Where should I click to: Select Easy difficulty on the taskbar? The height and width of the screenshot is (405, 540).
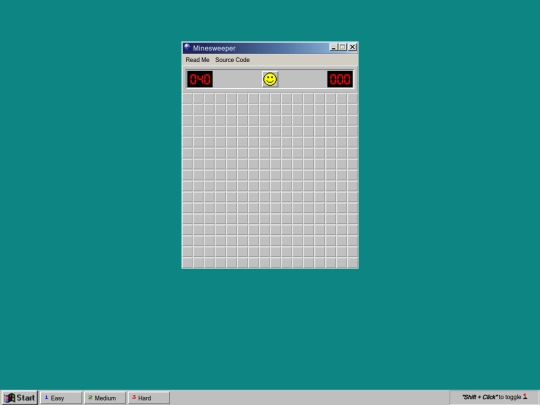61,398
